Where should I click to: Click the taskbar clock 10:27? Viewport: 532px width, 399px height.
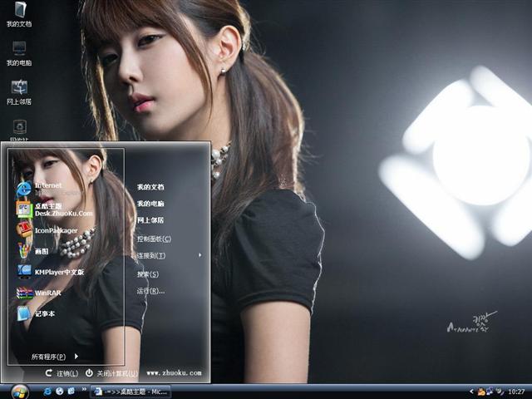(516, 392)
